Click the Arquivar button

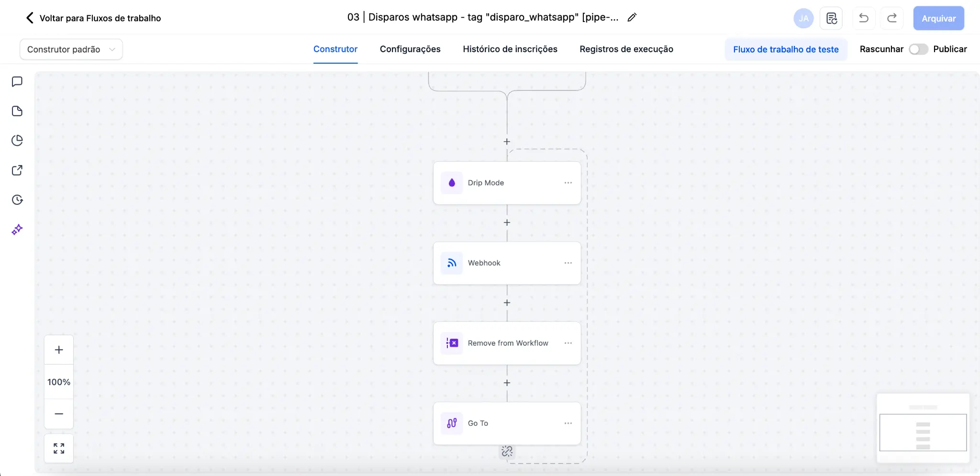(x=938, y=18)
